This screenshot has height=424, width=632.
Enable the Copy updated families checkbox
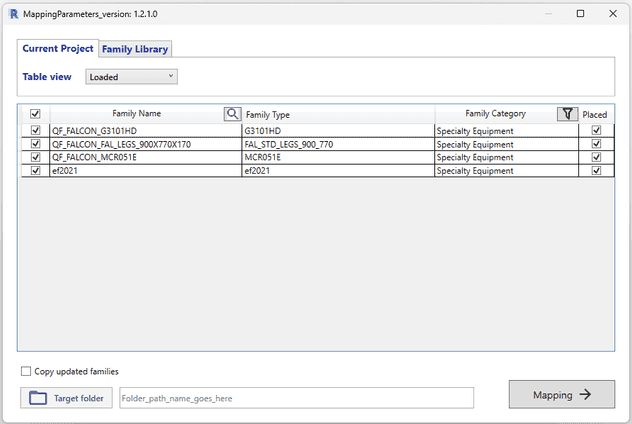coord(26,371)
